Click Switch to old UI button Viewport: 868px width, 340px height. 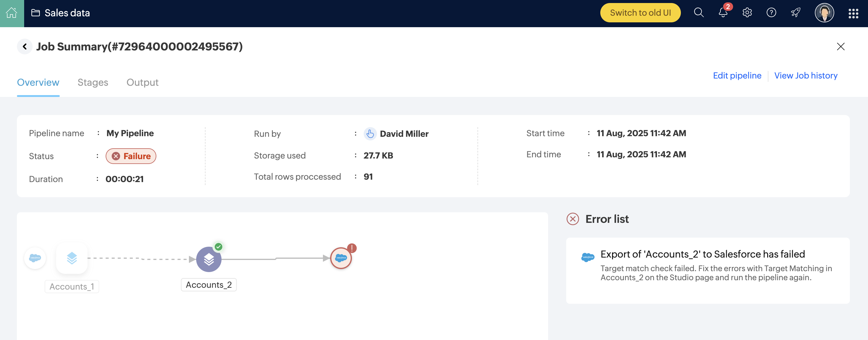[x=640, y=13]
